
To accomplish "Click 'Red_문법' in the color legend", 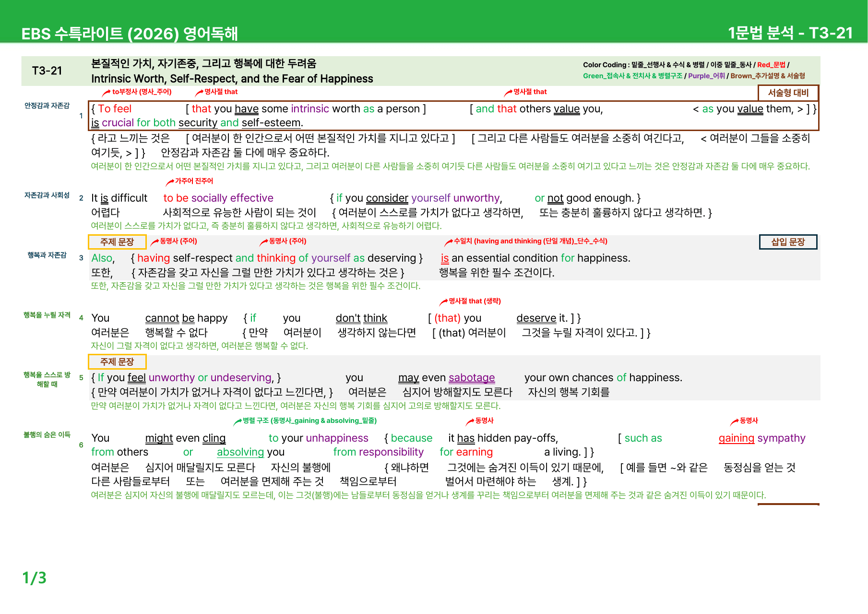I will 771,65.
